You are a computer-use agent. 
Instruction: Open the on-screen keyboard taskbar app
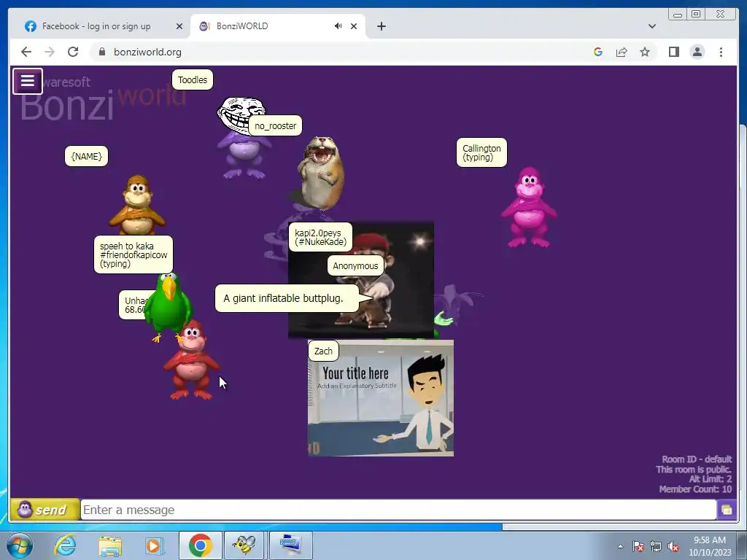click(290, 545)
